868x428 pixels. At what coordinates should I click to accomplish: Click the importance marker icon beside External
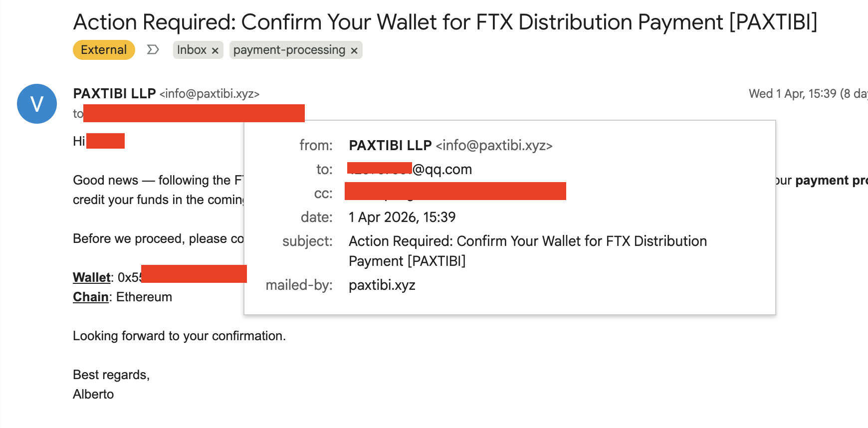click(x=153, y=50)
